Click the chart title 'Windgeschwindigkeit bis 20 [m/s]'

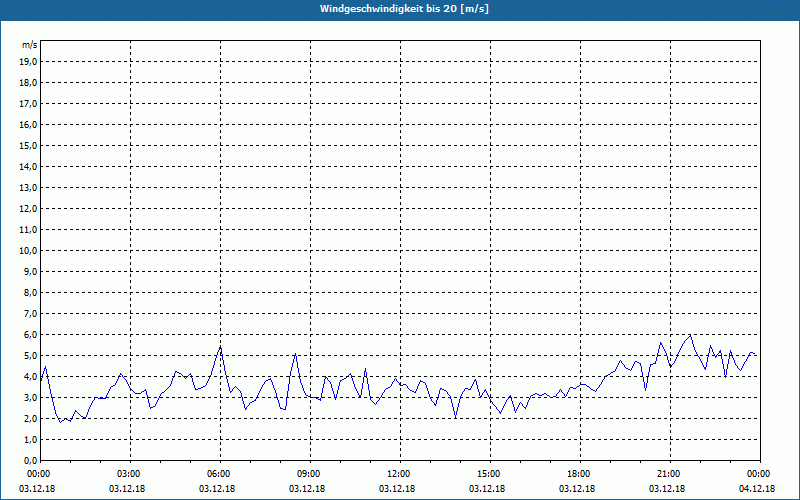tap(404, 9)
